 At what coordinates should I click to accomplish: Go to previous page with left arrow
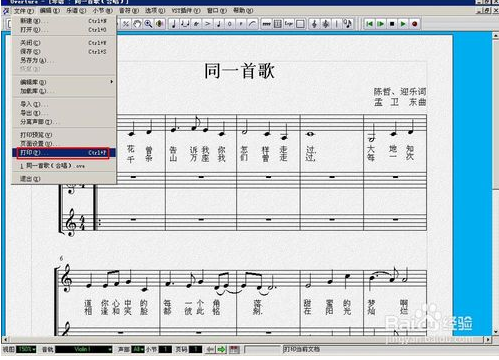[210, 350]
